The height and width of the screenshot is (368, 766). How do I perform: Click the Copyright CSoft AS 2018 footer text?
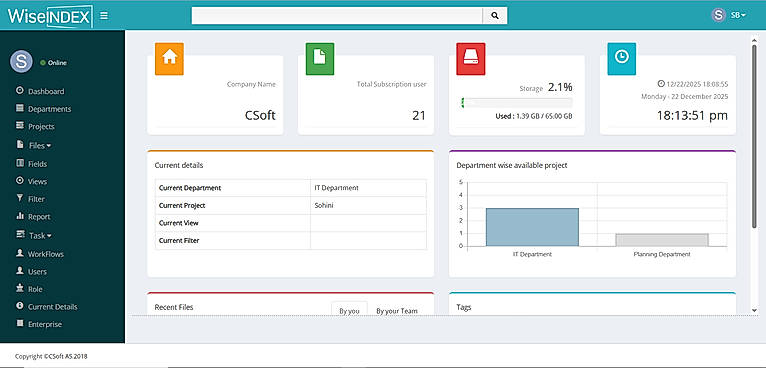point(51,356)
